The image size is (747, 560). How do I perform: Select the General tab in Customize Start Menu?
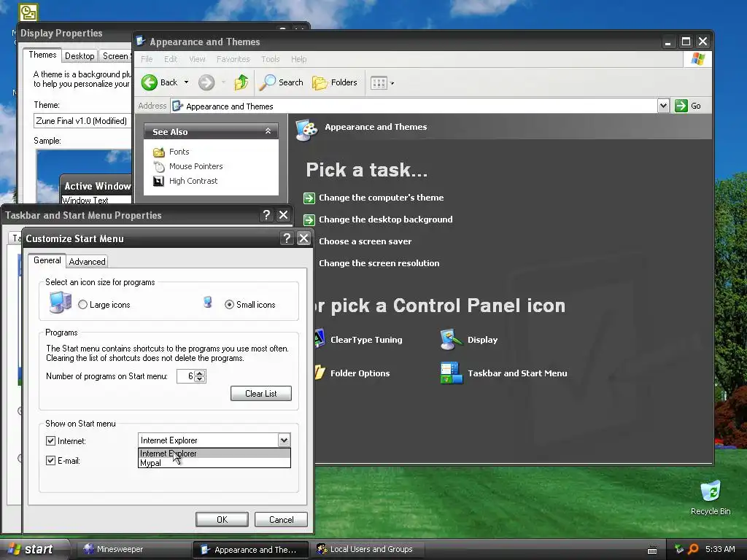pyautogui.click(x=47, y=260)
